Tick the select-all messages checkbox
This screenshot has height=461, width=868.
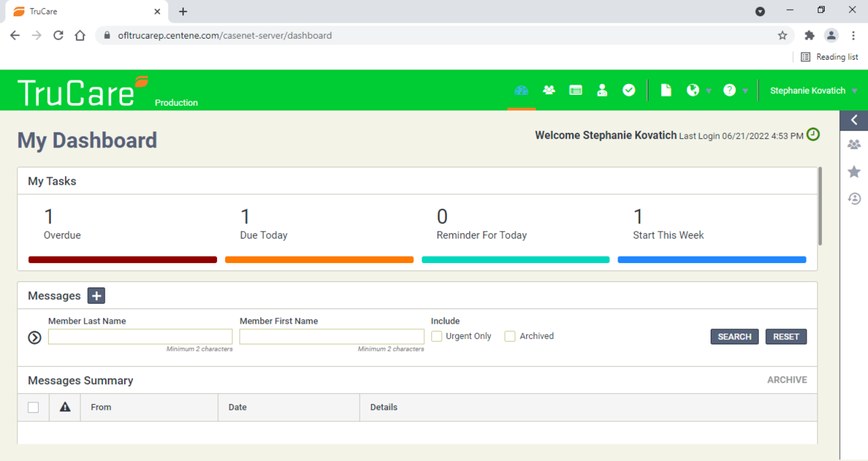pos(34,407)
